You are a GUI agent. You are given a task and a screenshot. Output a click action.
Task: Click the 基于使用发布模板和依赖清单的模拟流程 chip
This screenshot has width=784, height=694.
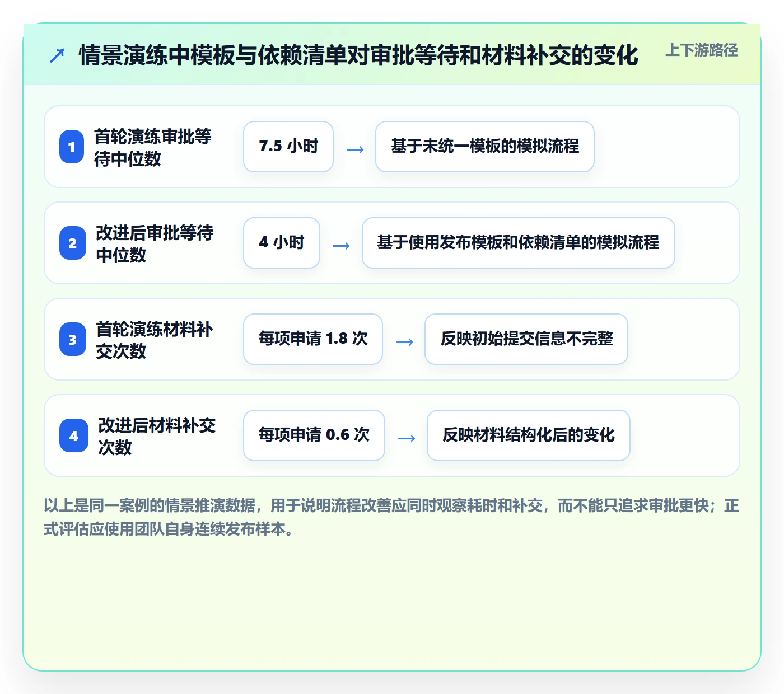(519, 243)
